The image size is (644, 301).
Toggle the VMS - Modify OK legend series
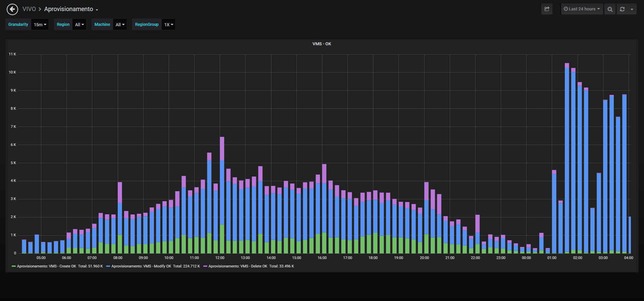tap(141, 266)
